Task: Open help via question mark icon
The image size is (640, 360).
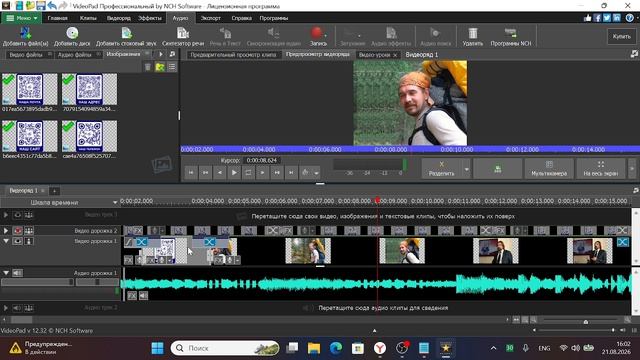Action: [630, 18]
